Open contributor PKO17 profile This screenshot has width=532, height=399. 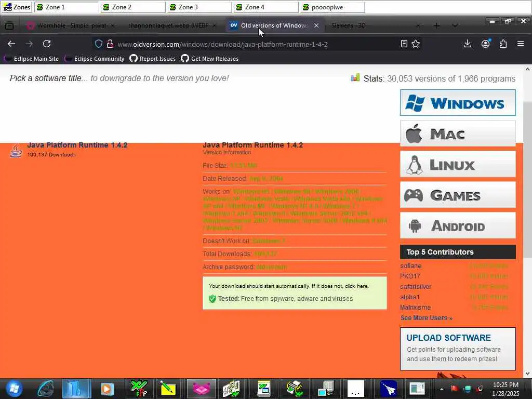point(410,276)
